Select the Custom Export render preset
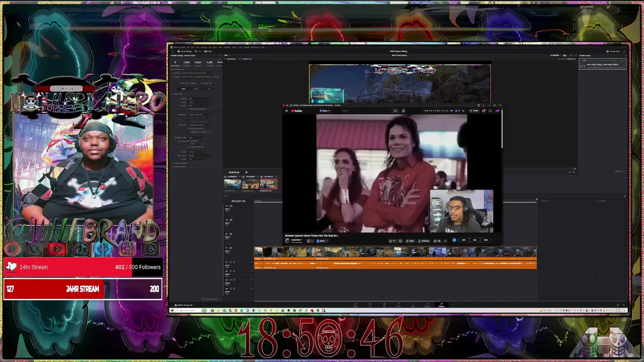 coord(175,64)
